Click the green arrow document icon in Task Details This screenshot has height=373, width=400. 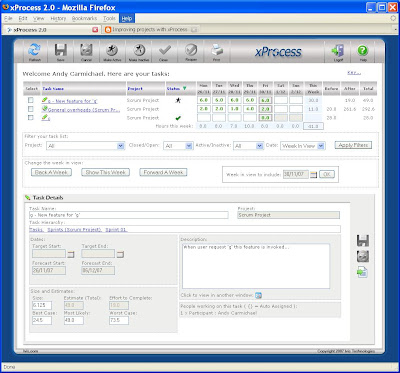tap(362, 272)
